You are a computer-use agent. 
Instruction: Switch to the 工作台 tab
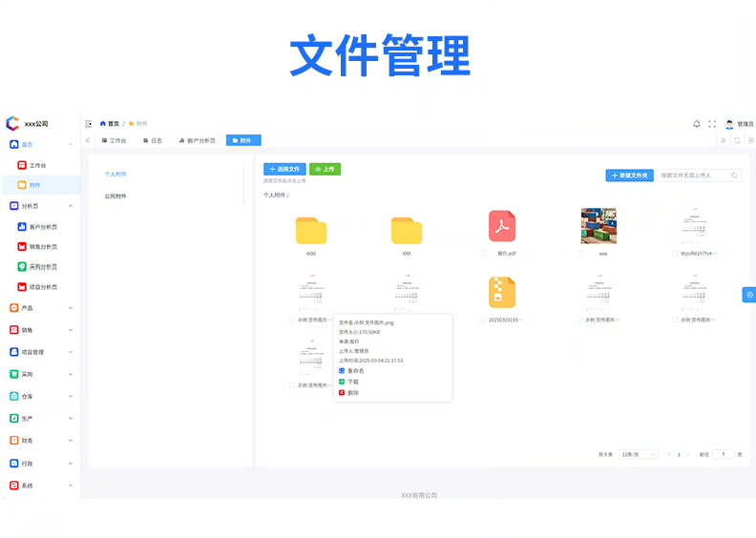tap(114, 140)
